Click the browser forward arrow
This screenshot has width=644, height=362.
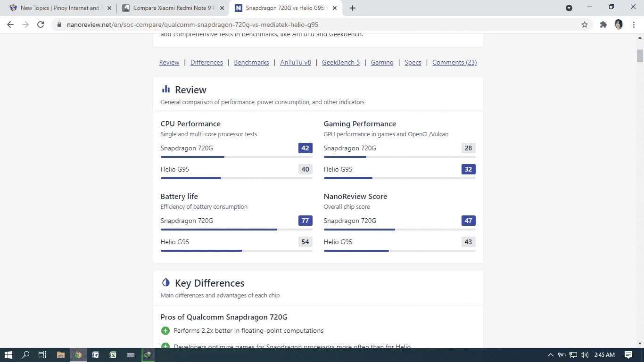(25, 25)
